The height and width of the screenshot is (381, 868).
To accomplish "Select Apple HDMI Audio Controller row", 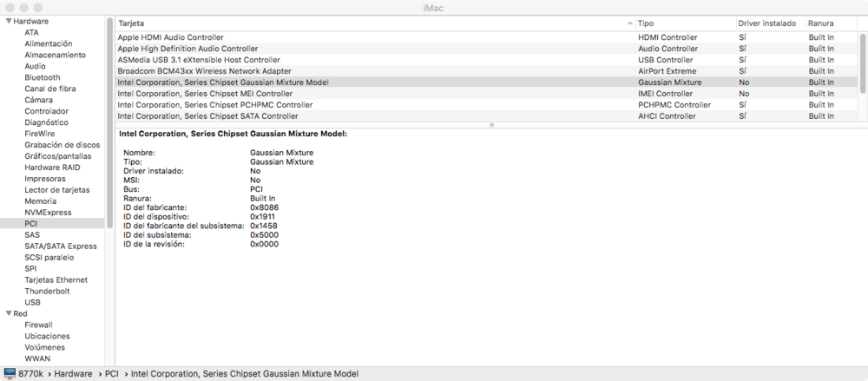I will [x=170, y=37].
